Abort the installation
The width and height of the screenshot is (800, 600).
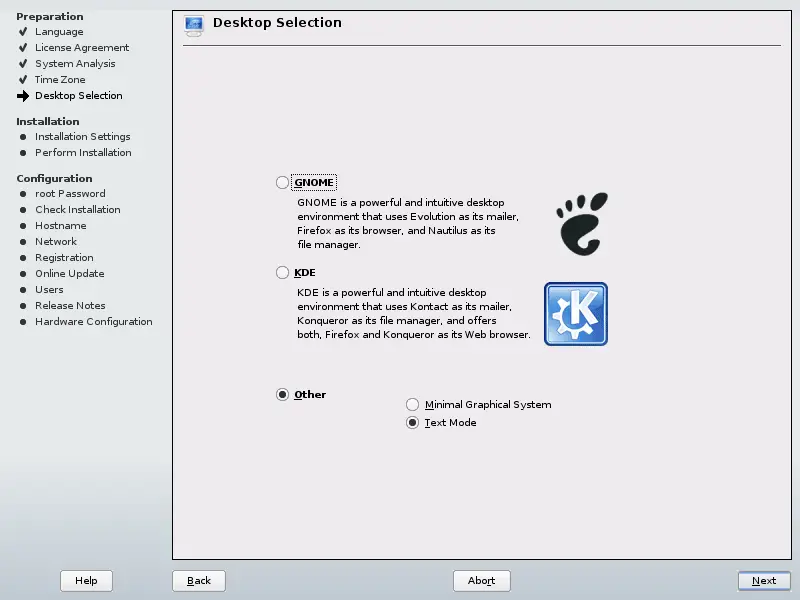[x=481, y=581]
